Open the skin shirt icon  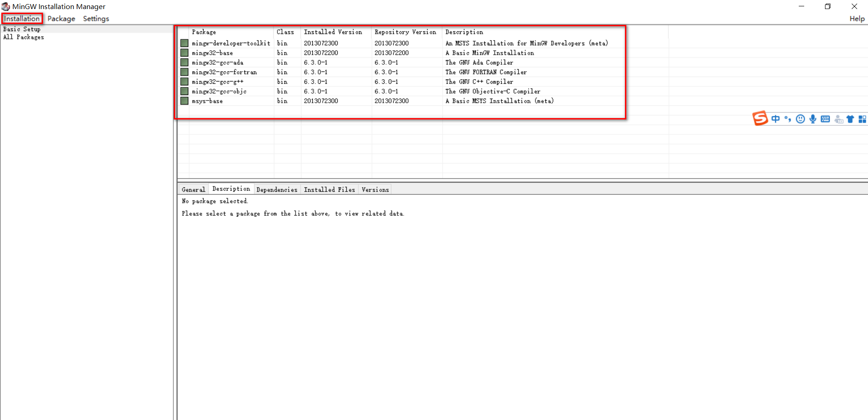pos(850,119)
